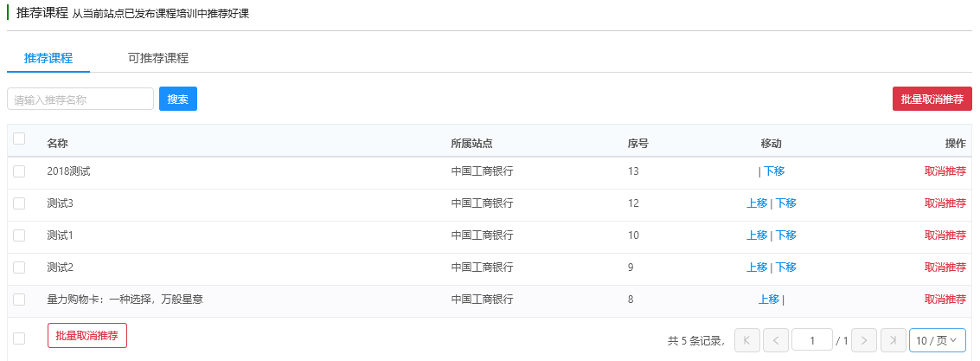Tick checkbox beside 量力购物卡 course

[19, 300]
